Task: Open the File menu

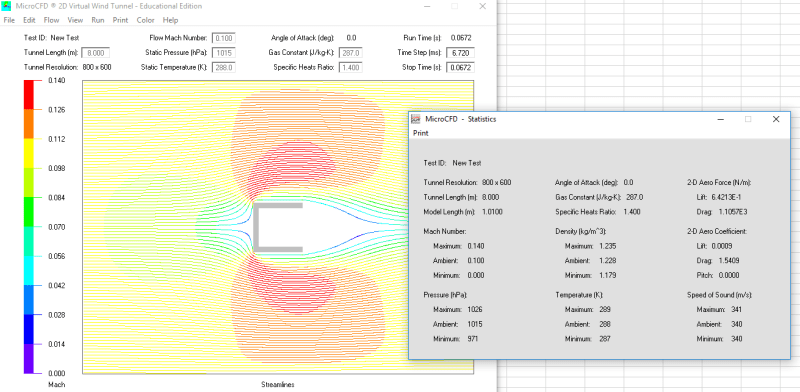Action: tap(10, 20)
